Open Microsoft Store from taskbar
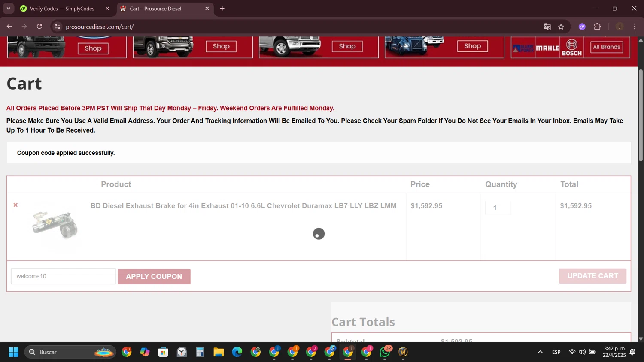 [163, 352]
